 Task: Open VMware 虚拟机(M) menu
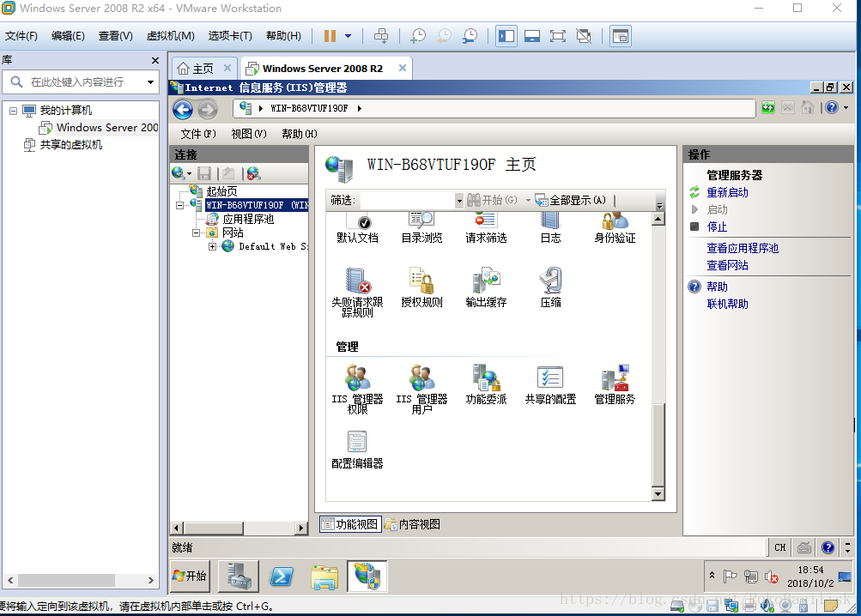[170, 36]
